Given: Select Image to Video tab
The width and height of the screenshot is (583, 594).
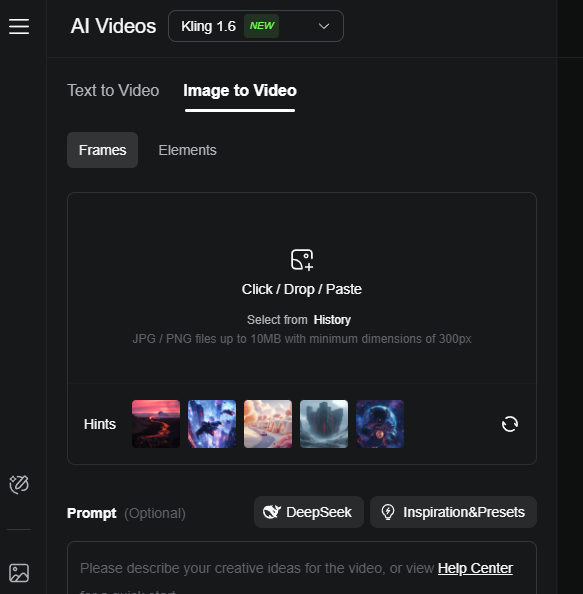Looking at the screenshot, I should [240, 91].
